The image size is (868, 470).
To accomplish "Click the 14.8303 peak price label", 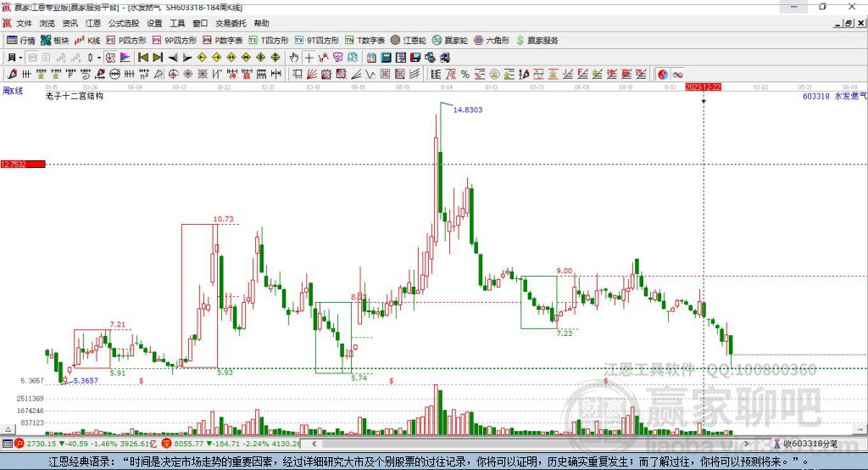I will (468, 109).
